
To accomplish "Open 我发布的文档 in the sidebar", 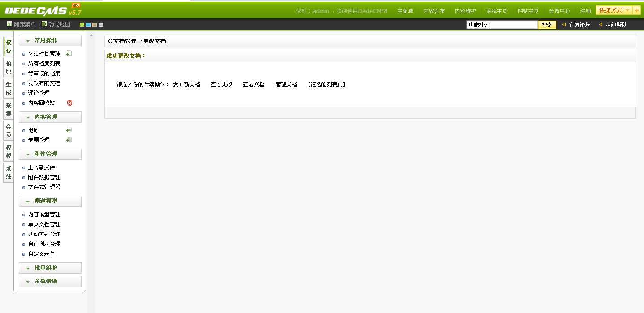I will pos(44,83).
